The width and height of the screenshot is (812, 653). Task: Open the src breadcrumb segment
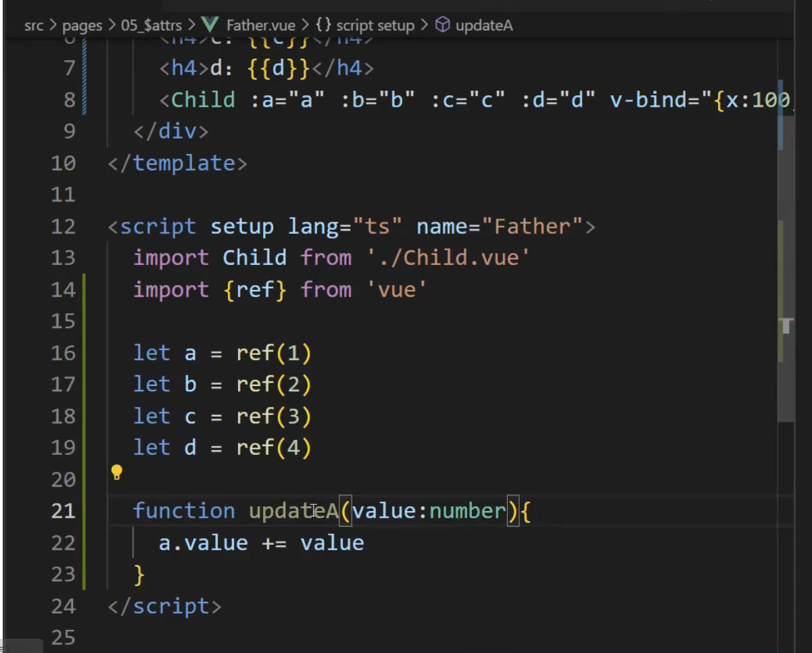coord(33,26)
